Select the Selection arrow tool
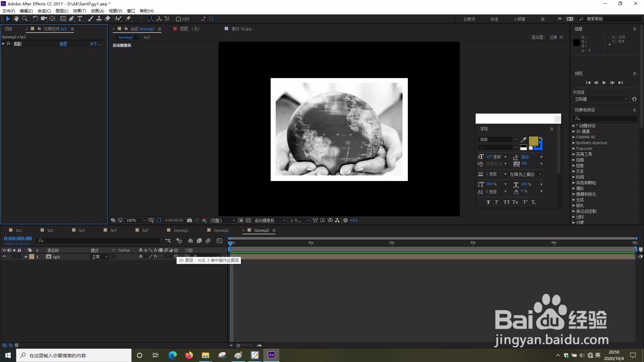Image resolution: width=644 pixels, height=362 pixels. point(8,19)
